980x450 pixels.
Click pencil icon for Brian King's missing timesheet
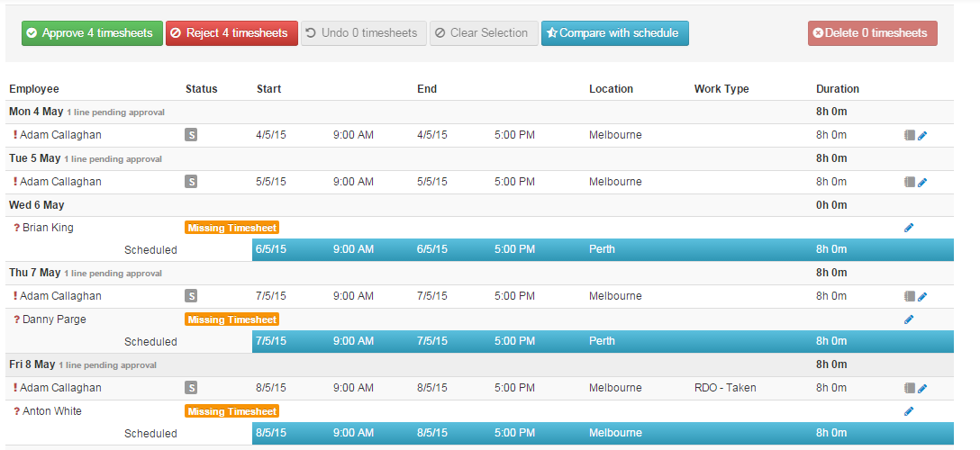(909, 228)
